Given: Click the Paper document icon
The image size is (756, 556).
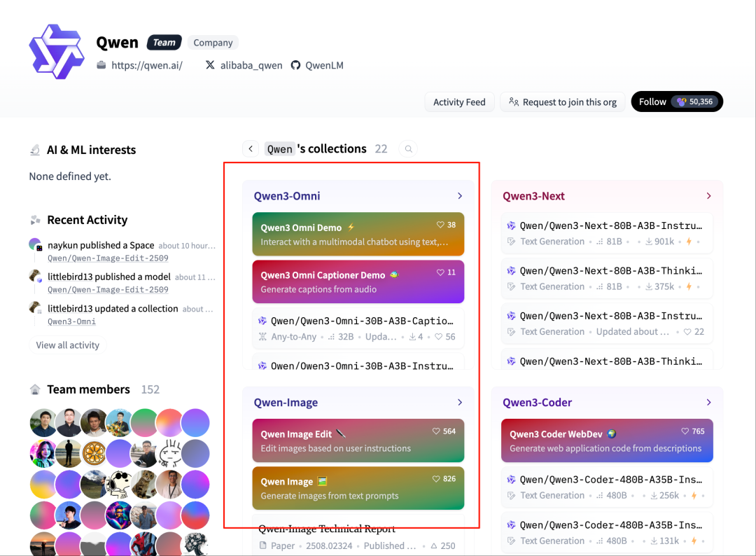Looking at the screenshot, I should [262, 545].
